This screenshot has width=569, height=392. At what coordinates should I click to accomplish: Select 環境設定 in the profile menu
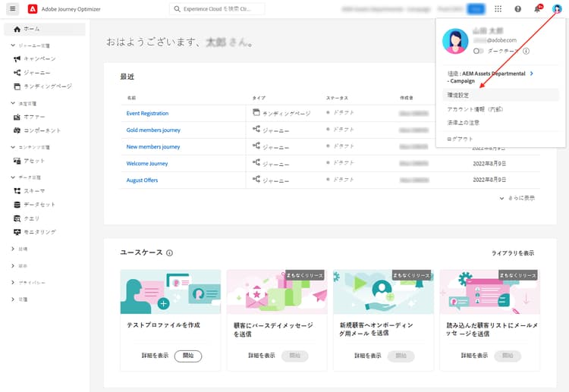(x=501, y=95)
